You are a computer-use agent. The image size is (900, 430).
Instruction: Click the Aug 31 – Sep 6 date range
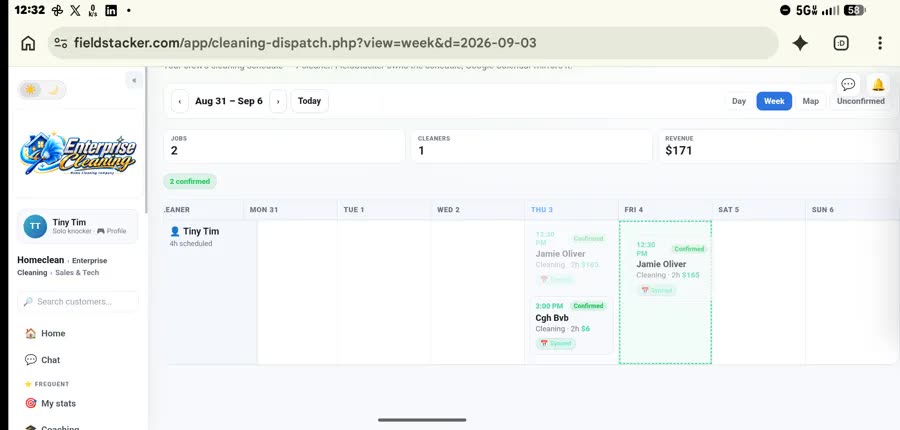pos(229,101)
